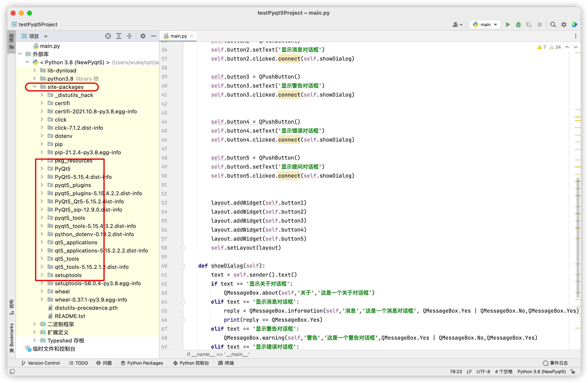Screen dimensions: 588x383
Task: Open IDE settings gear in toolbar
Action: [x=564, y=24]
